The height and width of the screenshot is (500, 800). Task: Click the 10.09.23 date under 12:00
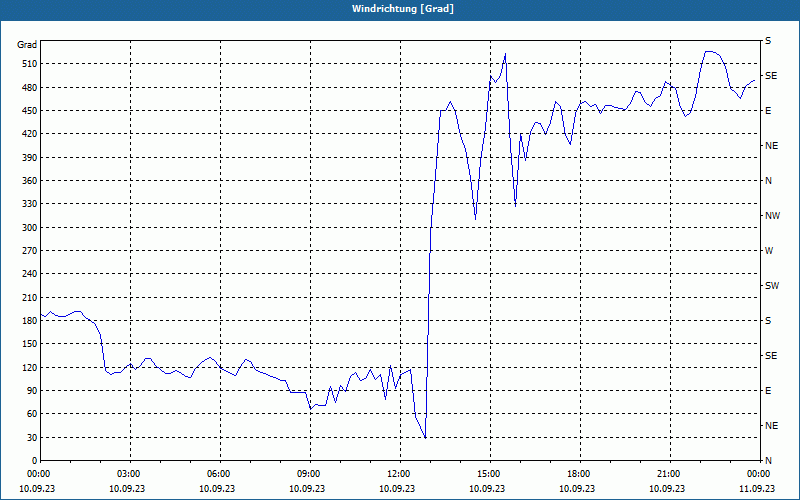(397, 488)
